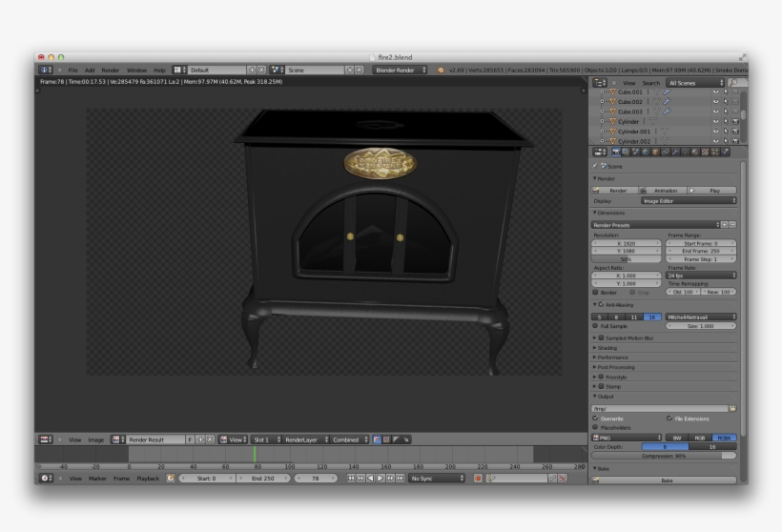This screenshot has width=782, height=532.
Task: Enable the Sampled Motion Blur checkbox
Action: coord(601,338)
